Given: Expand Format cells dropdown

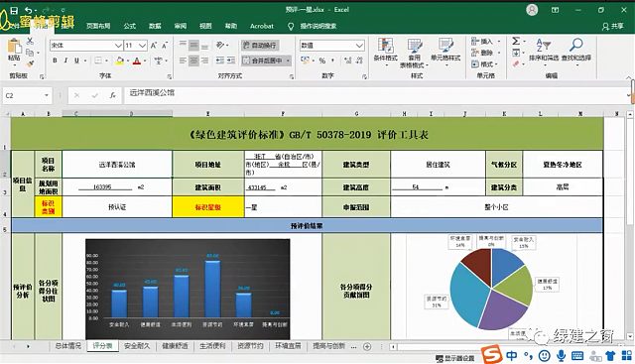Looking at the screenshot, I should pyautogui.click(x=497, y=64).
